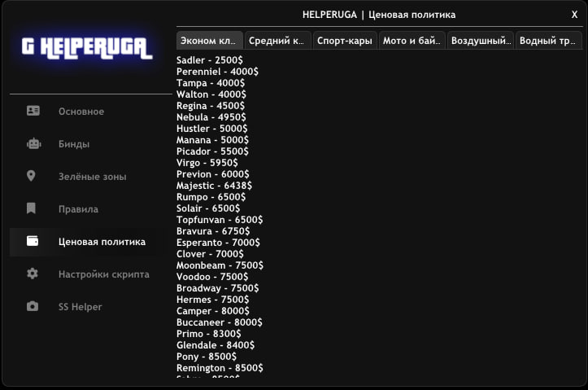Click the 'Buccaneer - 8000$' entry
This screenshot has width=588, height=390.
(x=220, y=322)
